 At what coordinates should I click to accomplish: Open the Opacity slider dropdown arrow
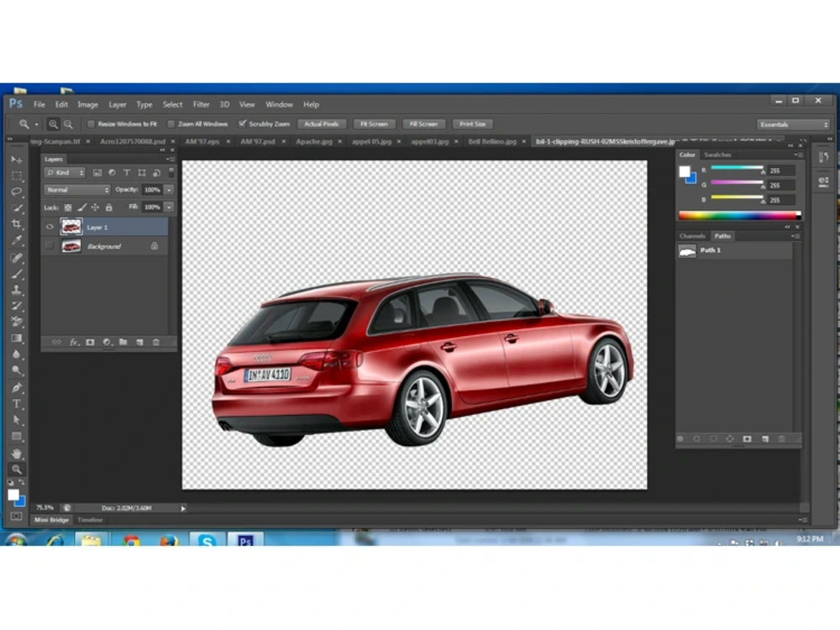(169, 190)
